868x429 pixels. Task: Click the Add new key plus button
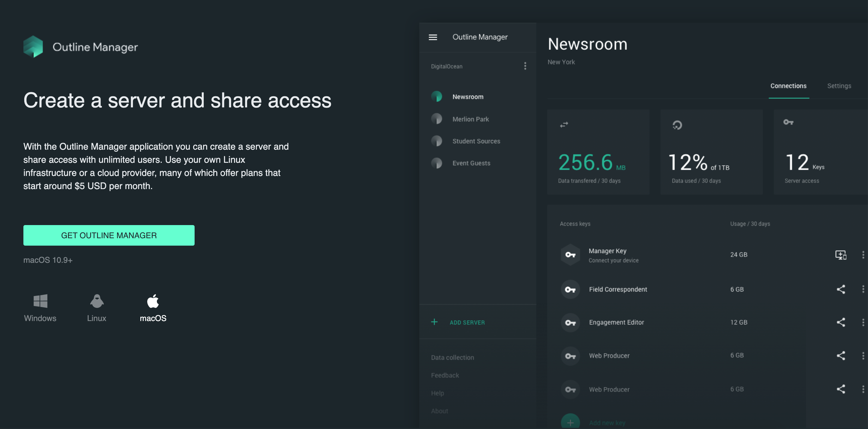(570, 422)
